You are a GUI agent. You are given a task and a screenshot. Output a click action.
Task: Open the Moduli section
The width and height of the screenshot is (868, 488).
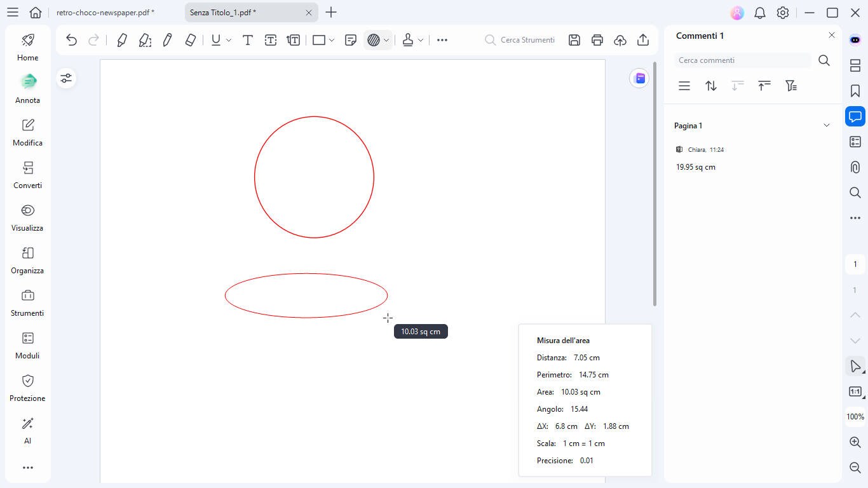[28, 346]
